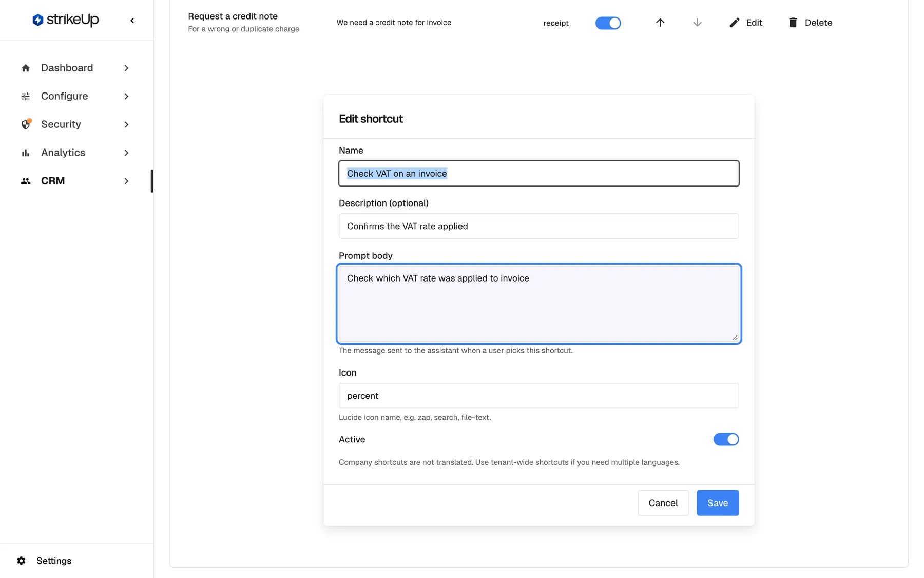Open the Configure menu item
Screen dimensions: 924x578
point(76,96)
